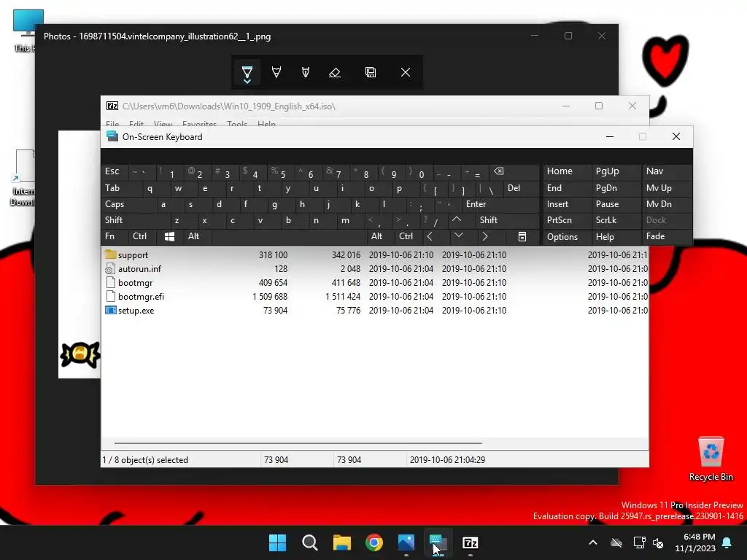Click the Del key on On-Screen Keyboard
The width and height of the screenshot is (747, 560).
[521, 188]
